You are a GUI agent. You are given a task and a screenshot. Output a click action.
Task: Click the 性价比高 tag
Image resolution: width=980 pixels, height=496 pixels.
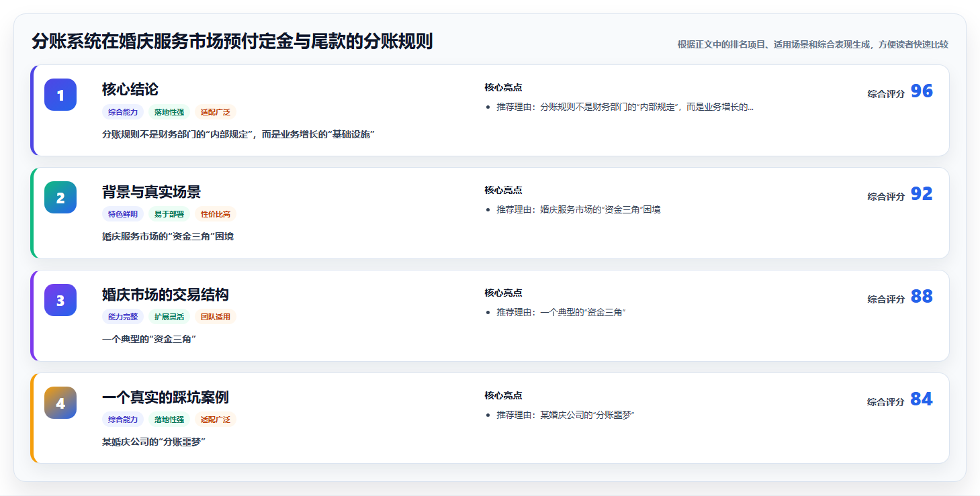(216, 214)
